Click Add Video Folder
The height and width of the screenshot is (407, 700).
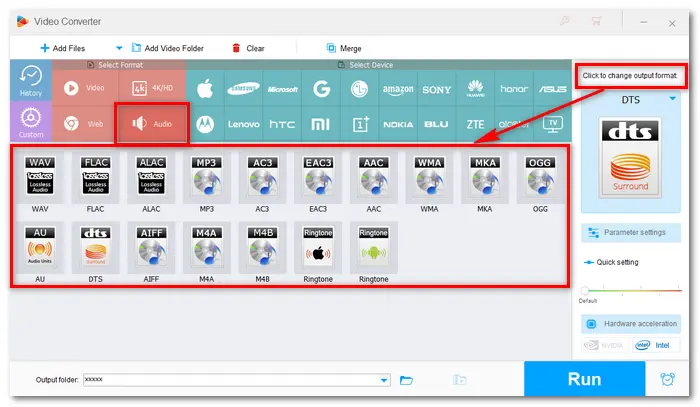click(168, 48)
